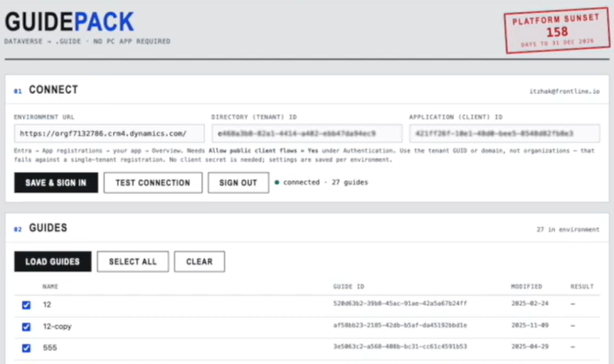The height and width of the screenshot is (364, 614).
Task: Click the itzhak@frontline.io account text
Action: click(x=564, y=91)
